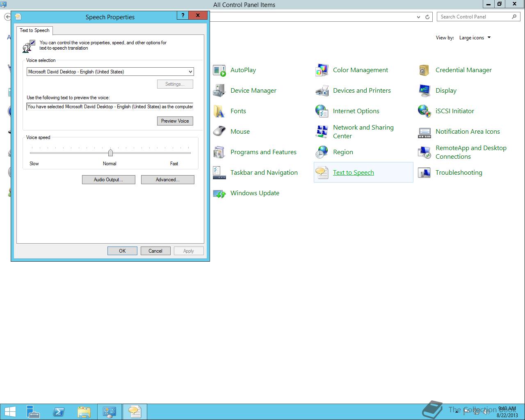This screenshot has height=420, width=525.
Task: Open File Explorer from the taskbar
Action: pos(84,412)
